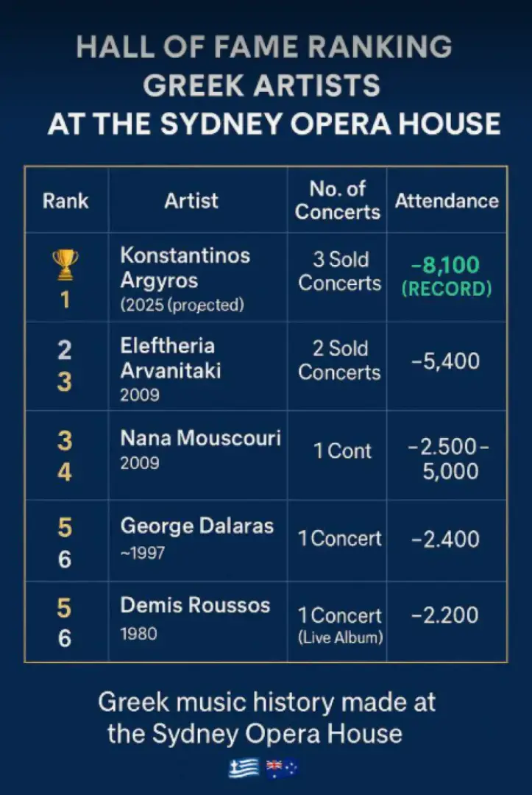Click the Australian flag emoji
Image resolution: width=532 pixels, height=795 pixels.
pyautogui.click(x=281, y=768)
